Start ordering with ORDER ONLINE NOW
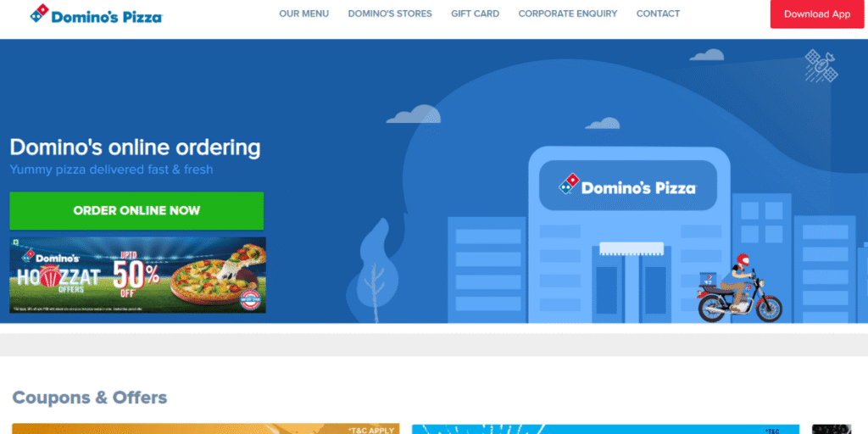Screen dimensions: 868x434 (136, 211)
